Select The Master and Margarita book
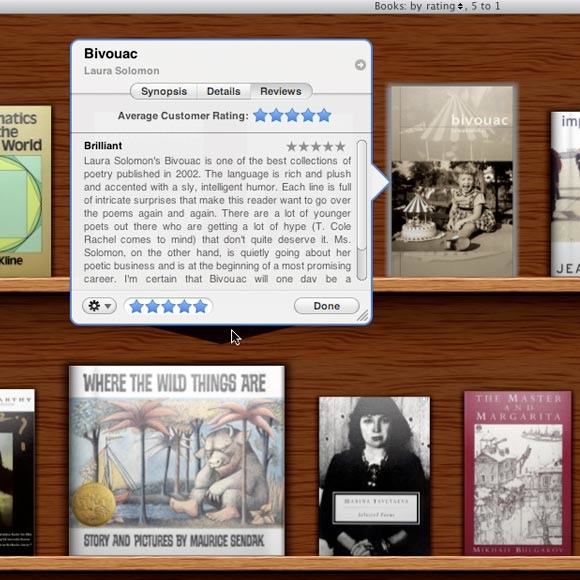The image size is (580, 580). coord(517,473)
